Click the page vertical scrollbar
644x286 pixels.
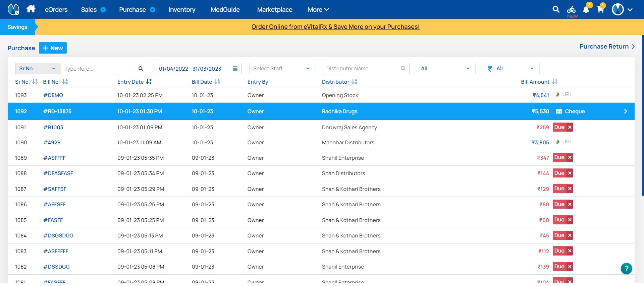[x=643, y=116]
